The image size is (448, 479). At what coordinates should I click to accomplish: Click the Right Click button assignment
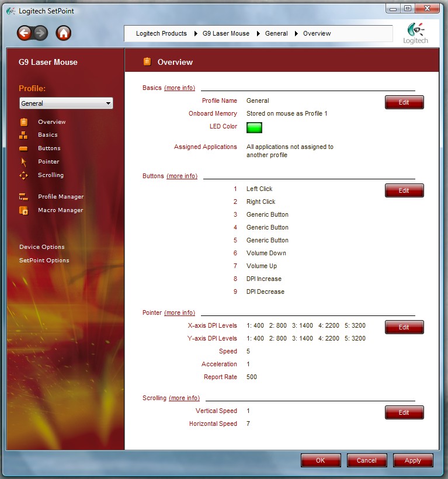261,202
